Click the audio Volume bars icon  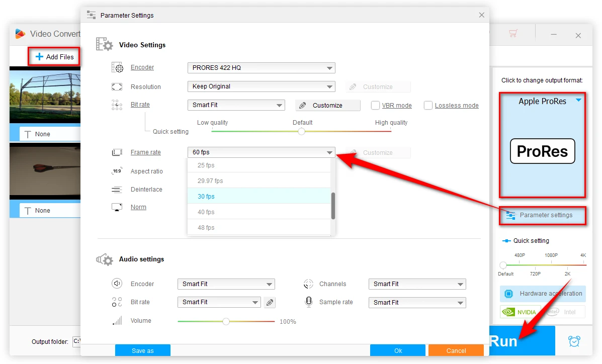point(117,321)
